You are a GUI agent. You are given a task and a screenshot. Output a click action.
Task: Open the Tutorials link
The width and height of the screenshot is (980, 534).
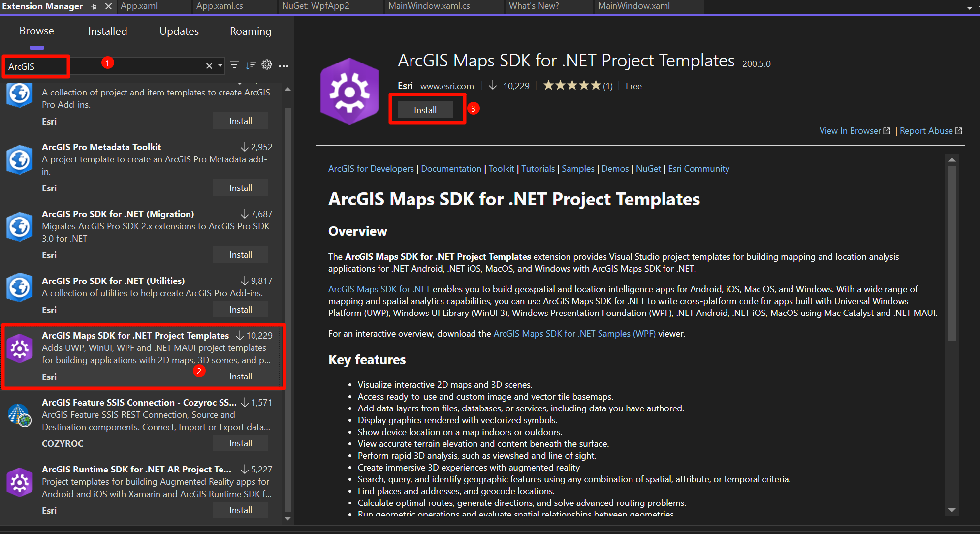(538, 169)
